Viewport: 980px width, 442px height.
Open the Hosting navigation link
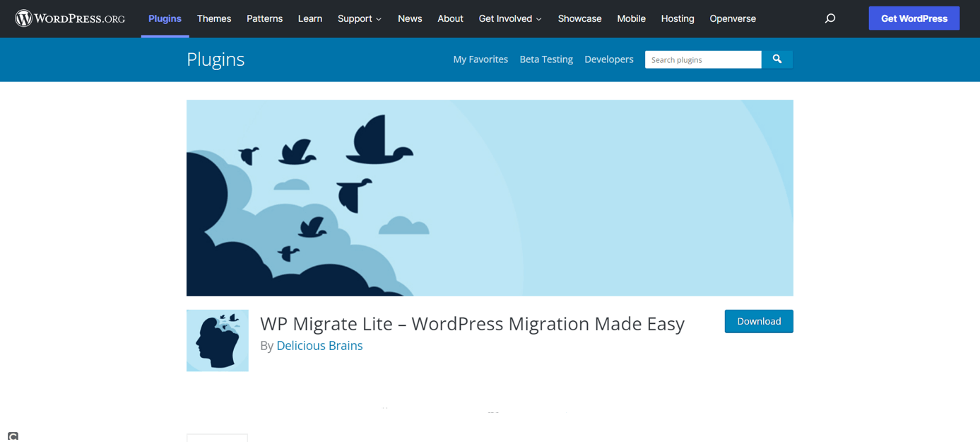[678, 18]
